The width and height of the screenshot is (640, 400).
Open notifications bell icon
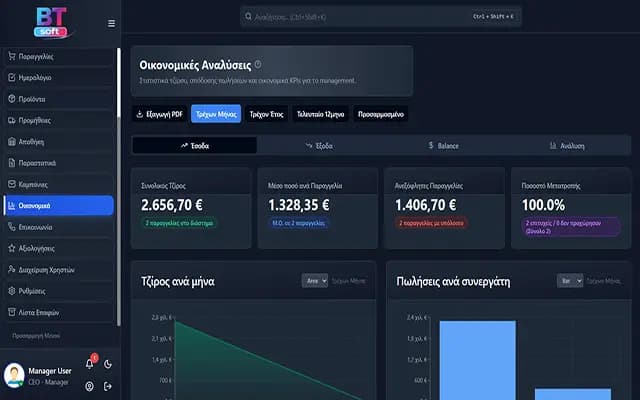click(89, 364)
